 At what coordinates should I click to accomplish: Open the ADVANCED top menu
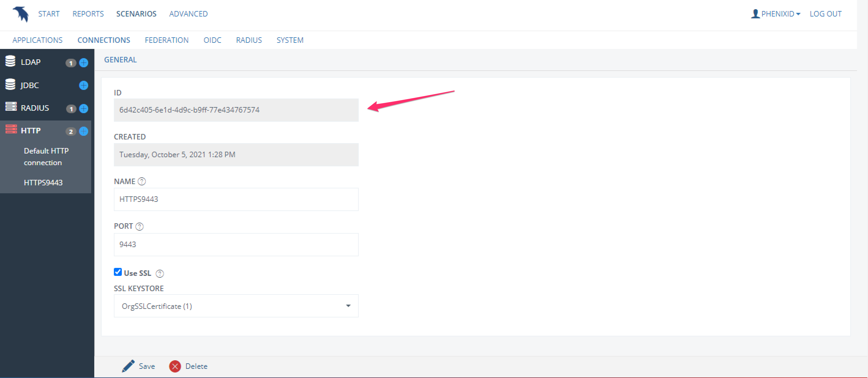click(x=188, y=14)
